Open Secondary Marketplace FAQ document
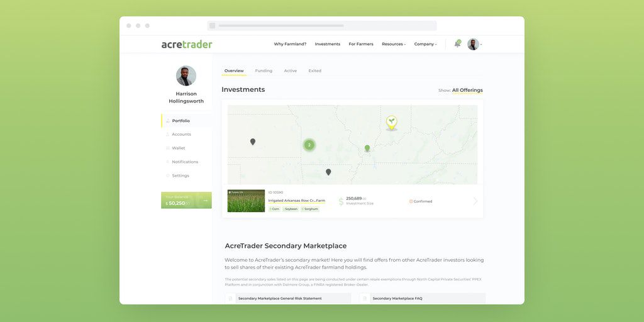Viewport: 644px width, 322px height. pos(422,299)
